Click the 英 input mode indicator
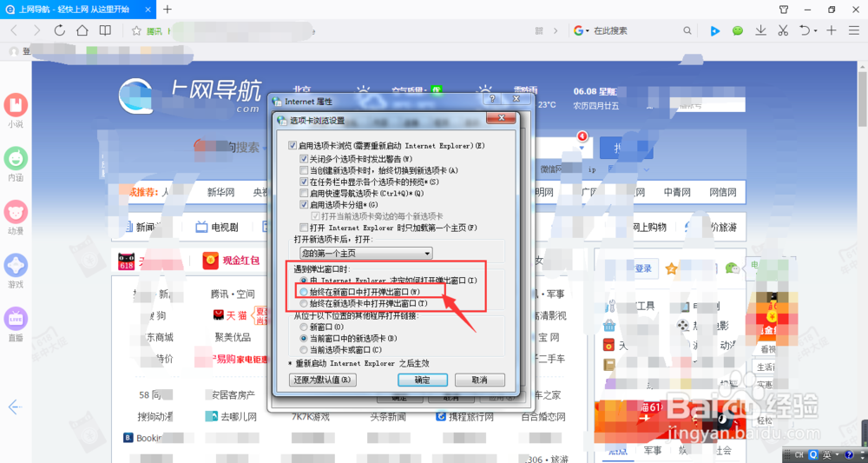 click(x=827, y=455)
